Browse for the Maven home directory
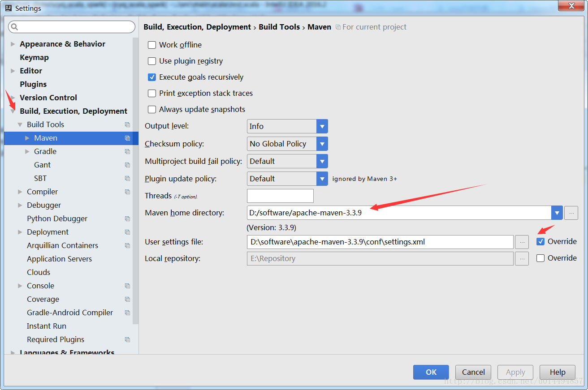Screen dimensions: 588x390 coord(571,213)
